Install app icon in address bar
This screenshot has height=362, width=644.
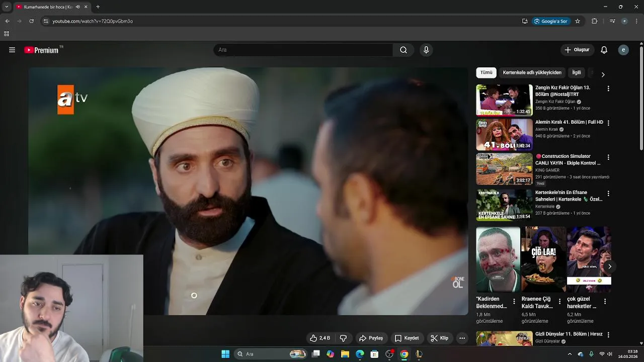[x=525, y=21]
